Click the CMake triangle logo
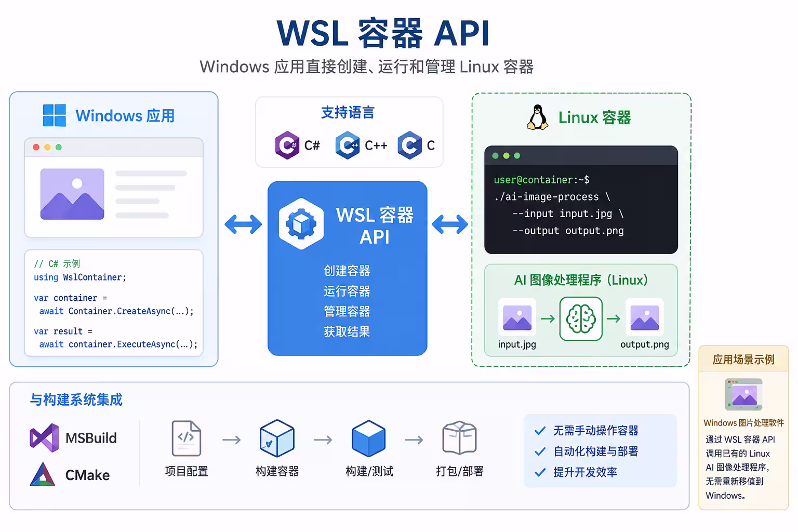The image size is (798, 532). coord(43,474)
